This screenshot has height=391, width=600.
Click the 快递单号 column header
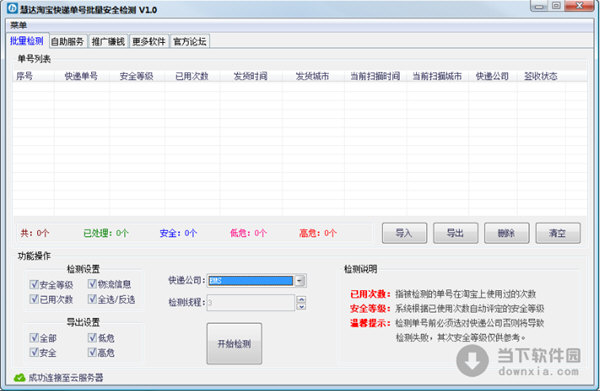point(81,76)
